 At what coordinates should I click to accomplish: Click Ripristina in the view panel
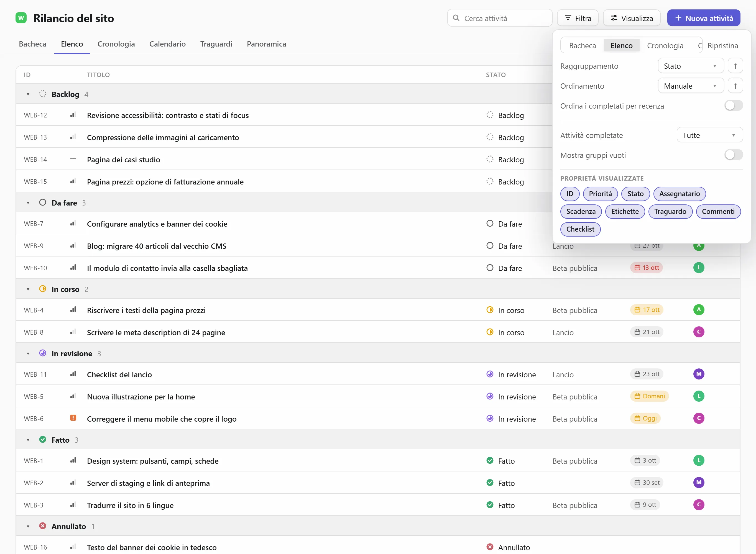point(722,45)
